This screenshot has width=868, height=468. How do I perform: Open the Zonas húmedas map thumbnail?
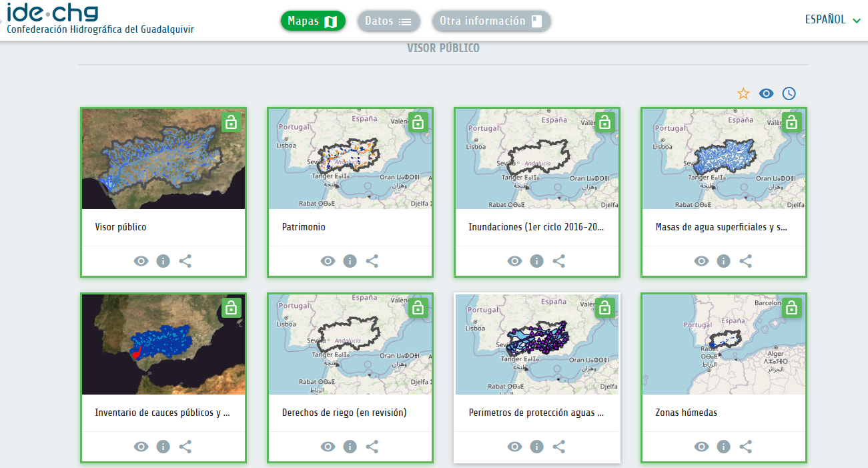(723, 344)
